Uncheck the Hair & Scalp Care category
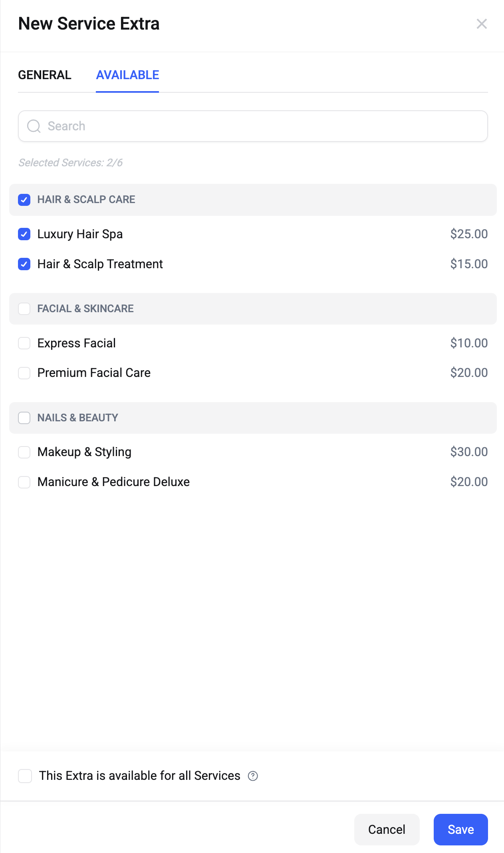The height and width of the screenshot is (853, 504). [x=24, y=200]
